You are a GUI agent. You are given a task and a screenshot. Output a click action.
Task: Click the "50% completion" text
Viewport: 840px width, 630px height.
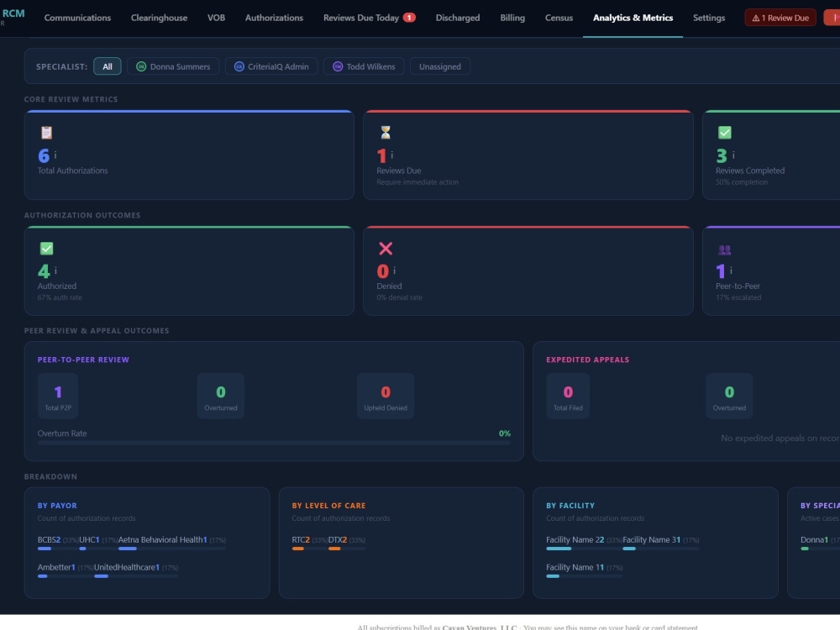tap(742, 182)
